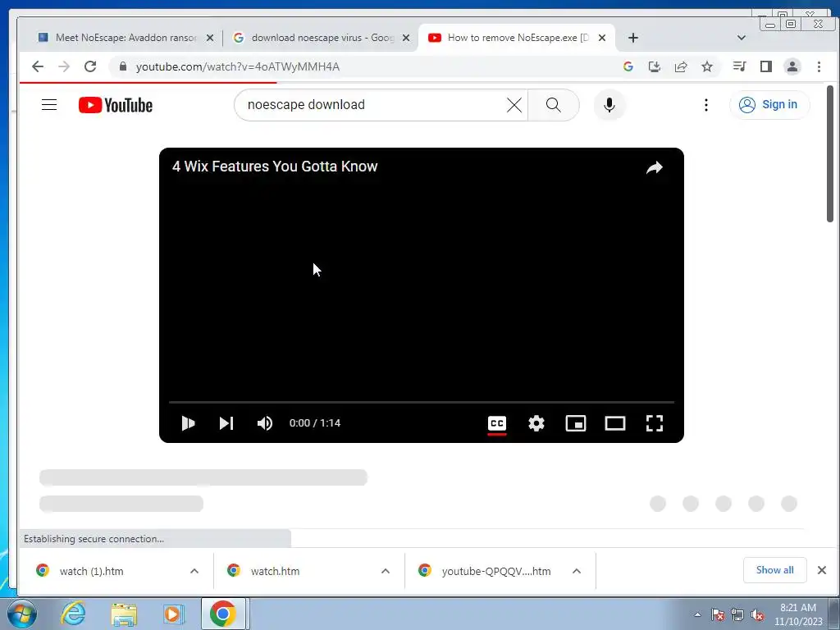
Task: Close the Google search tab
Action: point(406,38)
